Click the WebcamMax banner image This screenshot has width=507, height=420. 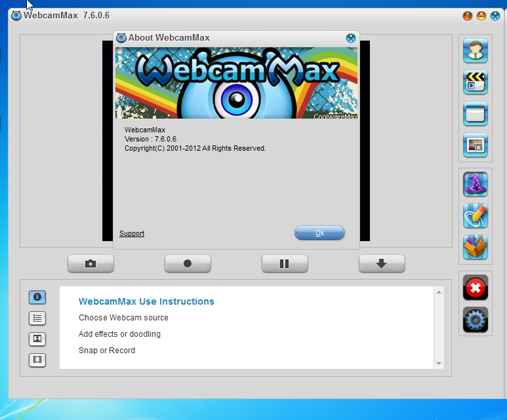coord(236,83)
